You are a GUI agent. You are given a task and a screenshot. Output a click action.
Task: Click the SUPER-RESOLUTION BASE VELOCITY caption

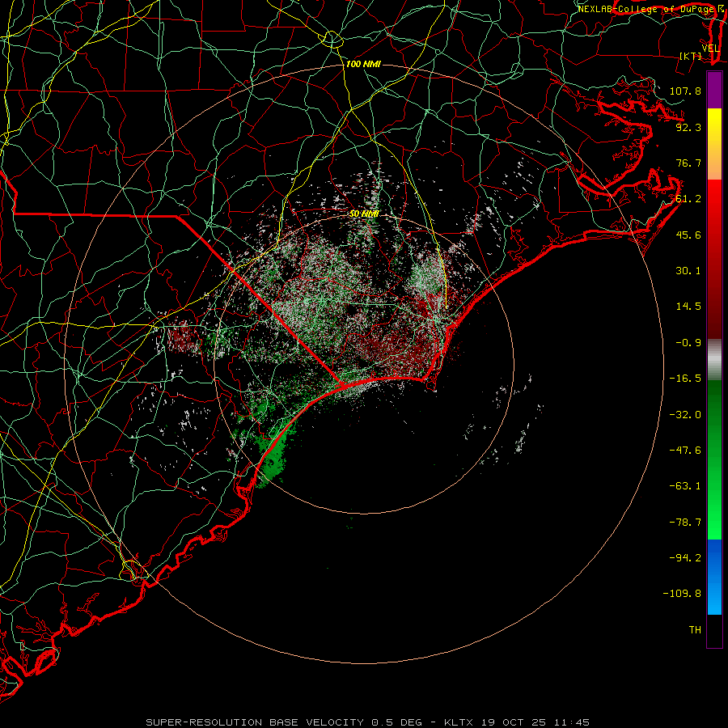click(255, 722)
